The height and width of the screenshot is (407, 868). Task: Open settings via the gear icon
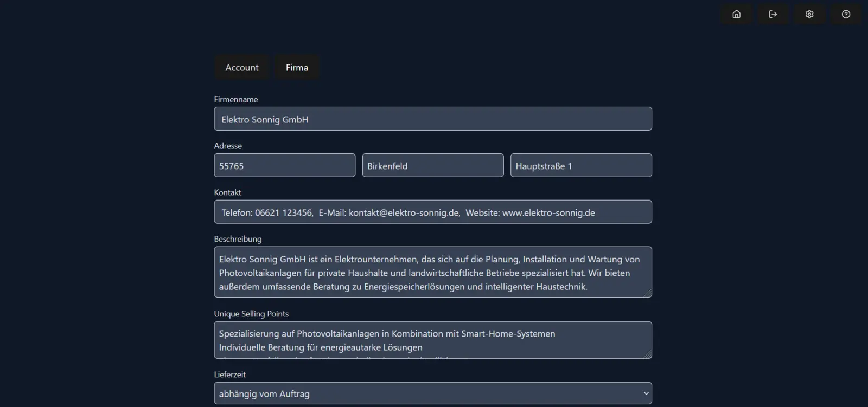(809, 14)
